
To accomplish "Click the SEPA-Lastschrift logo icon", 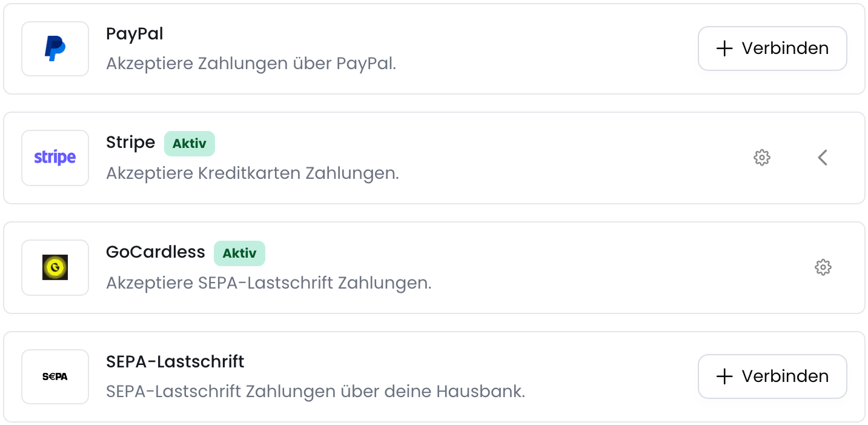I will pyautogui.click(x=55, y=376).
